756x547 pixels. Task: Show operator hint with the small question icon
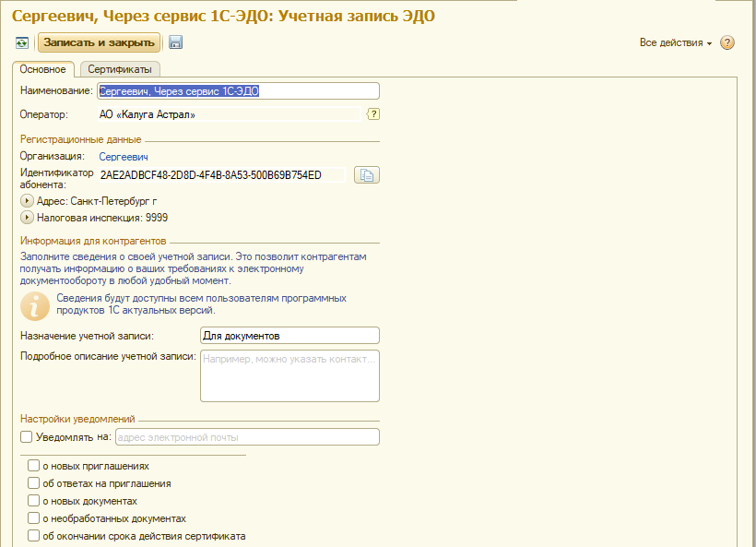coord(373,114)
